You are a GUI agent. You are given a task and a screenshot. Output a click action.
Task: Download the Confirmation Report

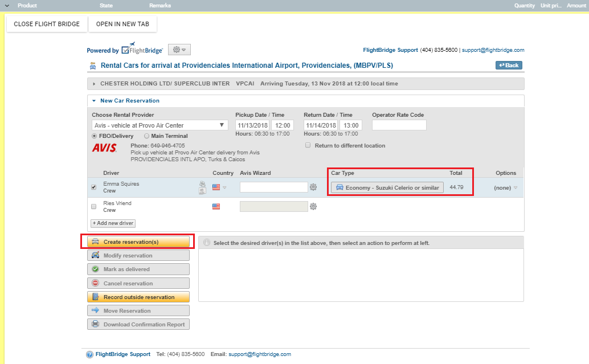[138, 324]
